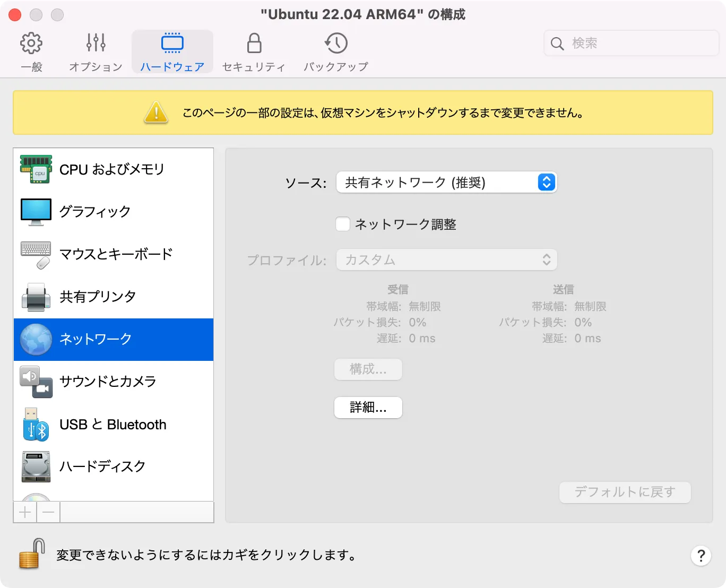Click the 共有プリンタ printer icon

click(36, 297)
